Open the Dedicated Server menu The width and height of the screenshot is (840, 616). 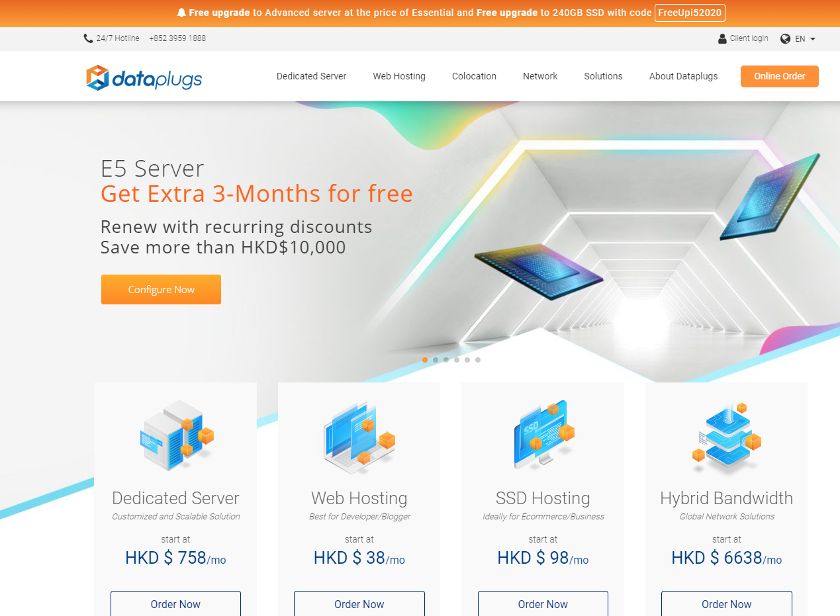pos(311,76)
